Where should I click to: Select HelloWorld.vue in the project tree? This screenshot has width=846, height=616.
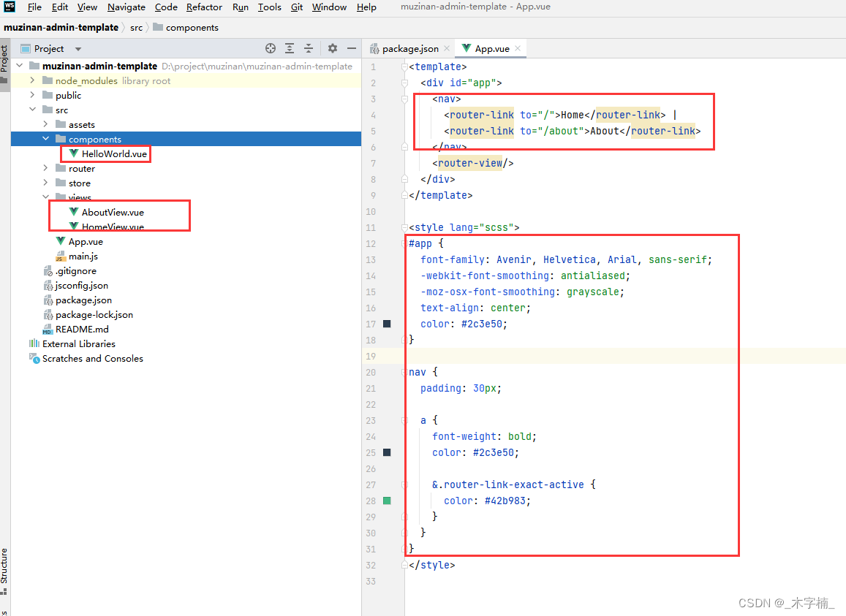coord(114,153)
